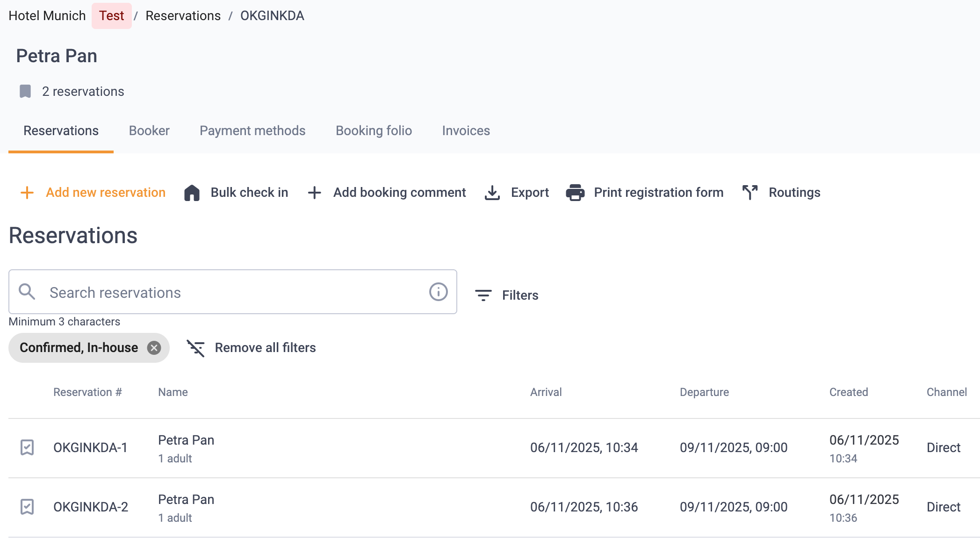Click the Name column header
The image size is (980, 547).
pyautogui.click(x=173, y=392)
